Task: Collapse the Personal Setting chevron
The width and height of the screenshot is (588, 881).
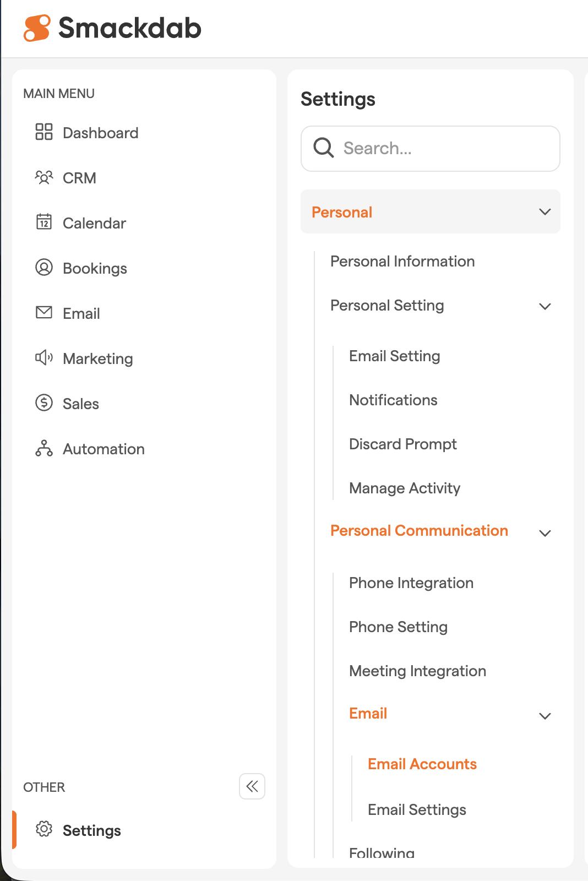Action: point(545,307)
